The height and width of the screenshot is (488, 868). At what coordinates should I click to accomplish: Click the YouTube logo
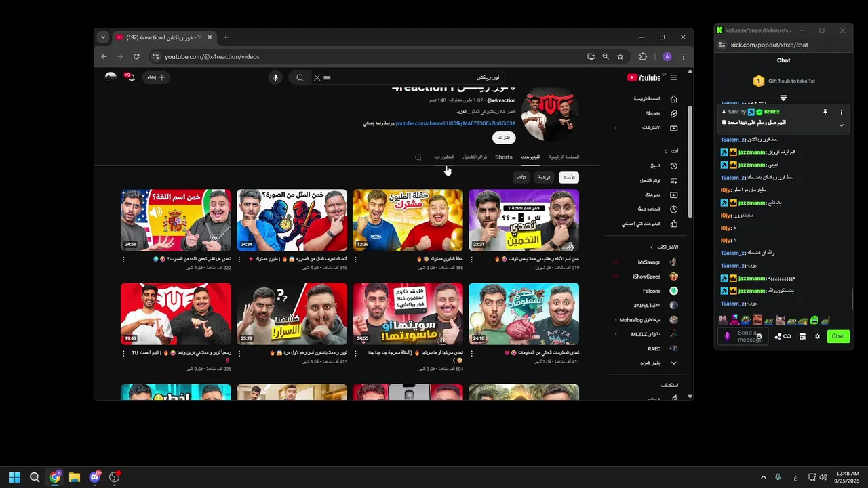tap(644, 77)
